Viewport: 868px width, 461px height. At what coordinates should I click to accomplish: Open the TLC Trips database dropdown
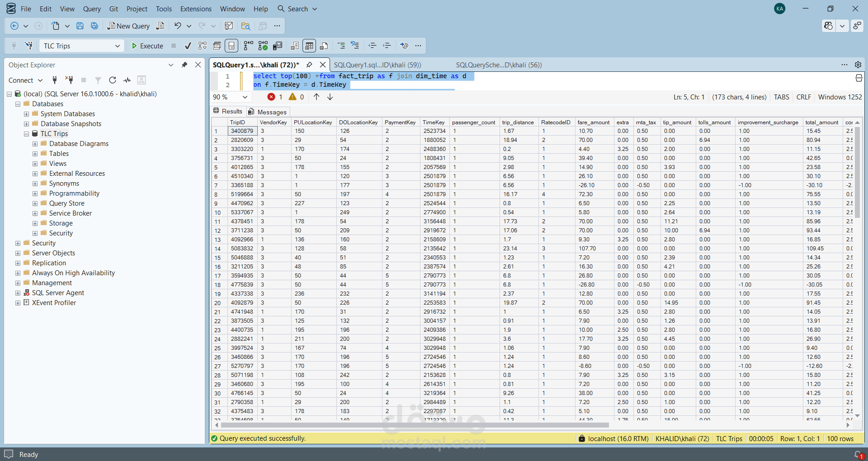click(x=117, y=46)
